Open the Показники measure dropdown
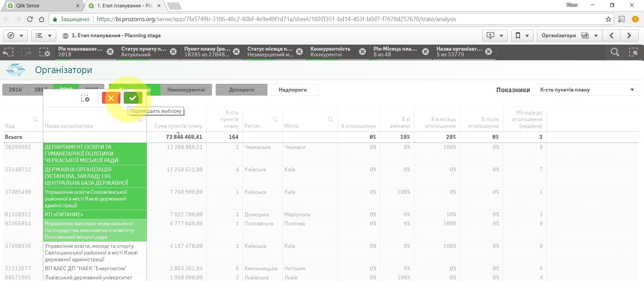Viewport: 644px width, 281px height. (x=587, y=90)
